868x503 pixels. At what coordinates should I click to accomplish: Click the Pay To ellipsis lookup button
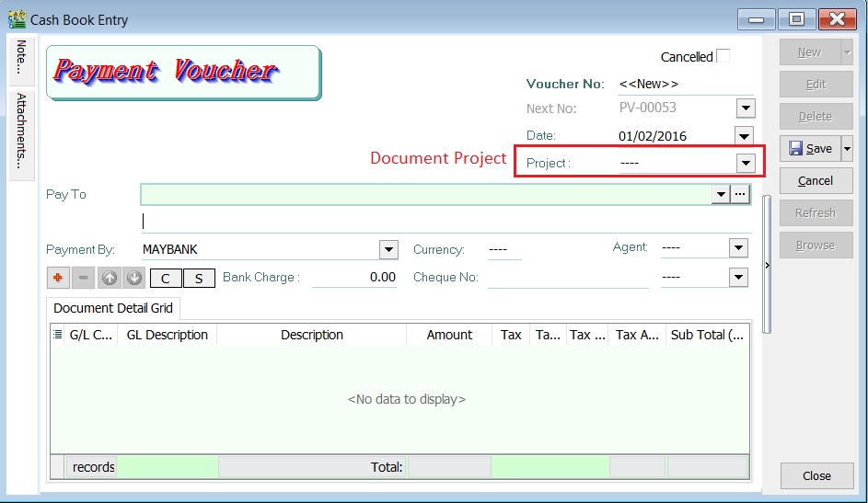click(x=741, y=194)
